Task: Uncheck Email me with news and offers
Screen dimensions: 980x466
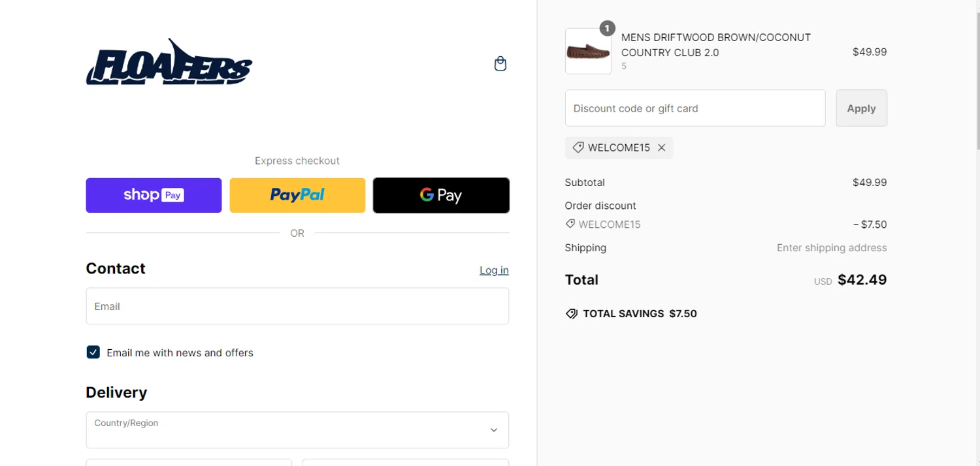Action: click(93, 352)
